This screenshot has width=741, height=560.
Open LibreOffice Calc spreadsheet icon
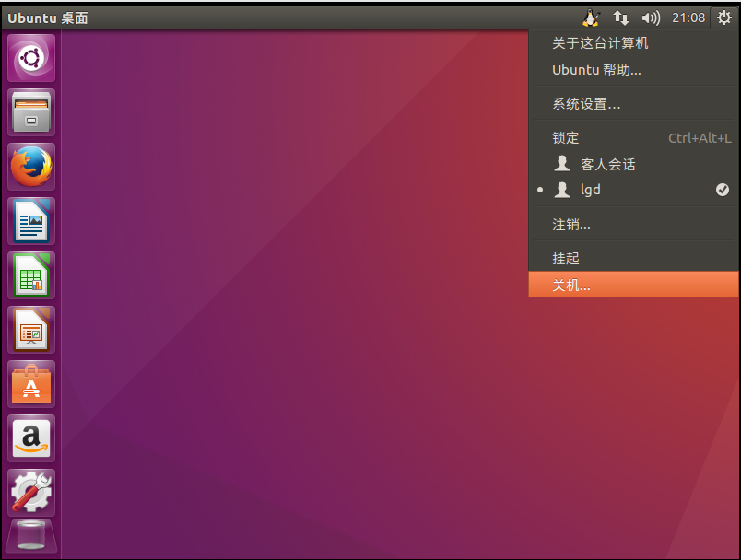(31, 275)
